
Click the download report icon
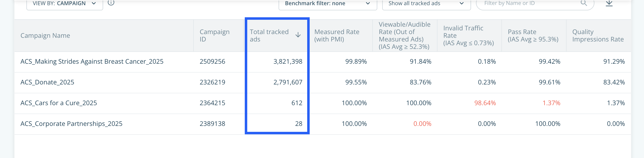tap(609, 3)
